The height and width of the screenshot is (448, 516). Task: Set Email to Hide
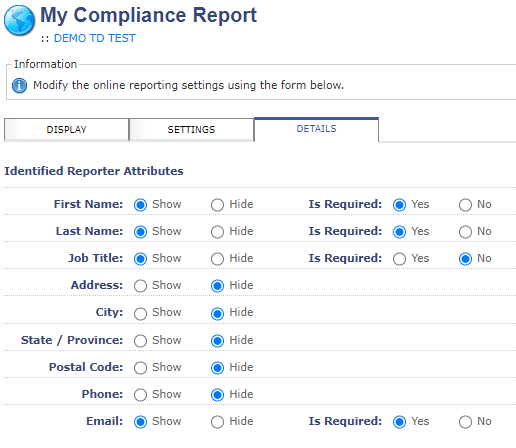pos(217,422)
